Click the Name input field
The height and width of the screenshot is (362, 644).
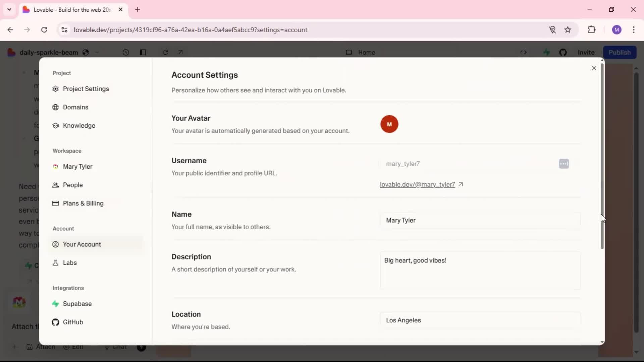(x=480, y=220)
